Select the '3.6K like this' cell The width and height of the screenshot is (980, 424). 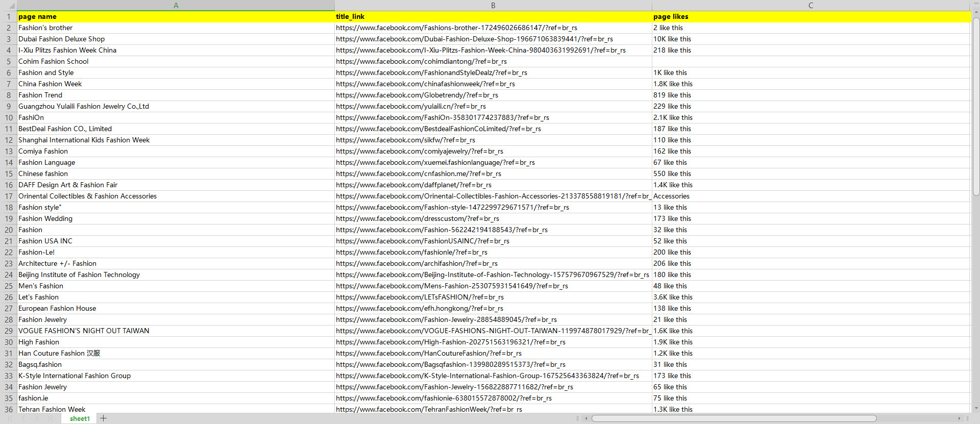811,297
